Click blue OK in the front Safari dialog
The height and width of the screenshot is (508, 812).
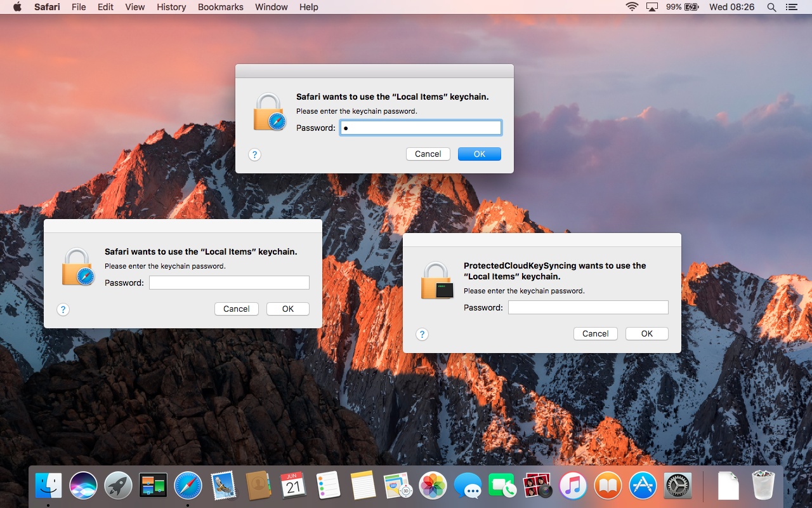[480, 154]
